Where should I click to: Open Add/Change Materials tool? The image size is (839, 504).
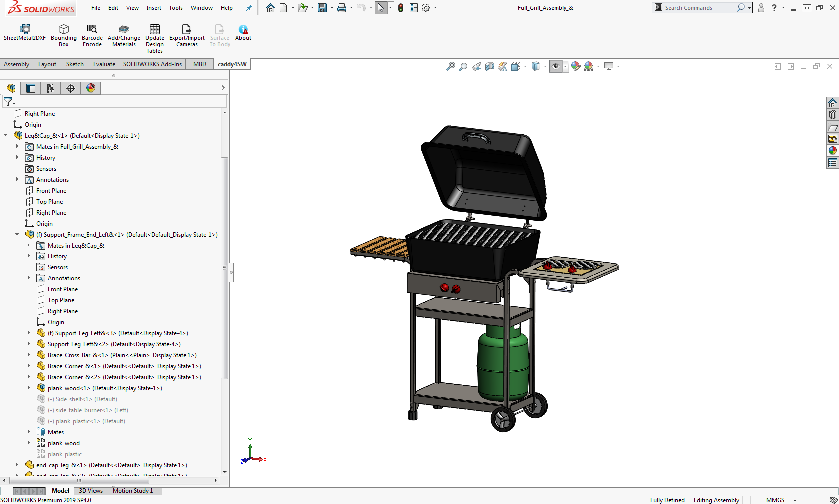[124, 29]
